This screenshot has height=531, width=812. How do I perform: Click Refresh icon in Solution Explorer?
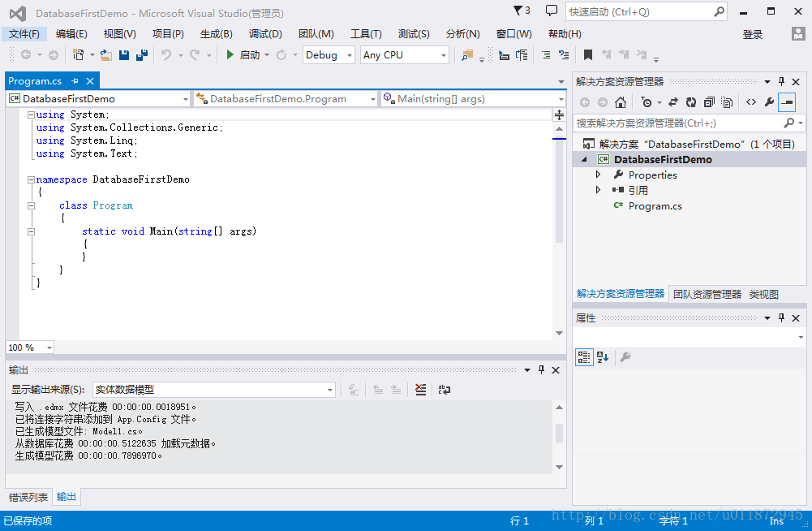pos(691,102)
